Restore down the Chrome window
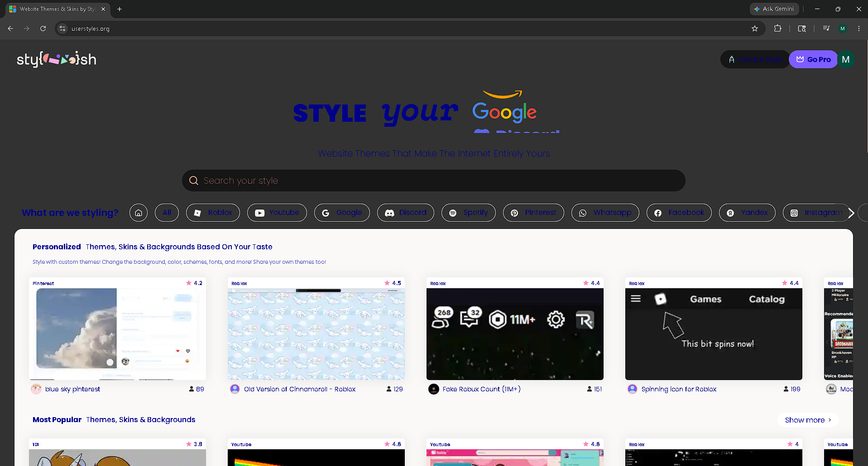This screenshot has width=868, height=466. (x=838, y=9)
